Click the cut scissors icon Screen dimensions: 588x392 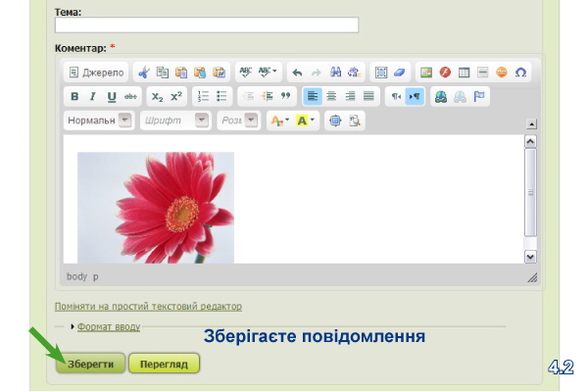[x=144, y=73]
